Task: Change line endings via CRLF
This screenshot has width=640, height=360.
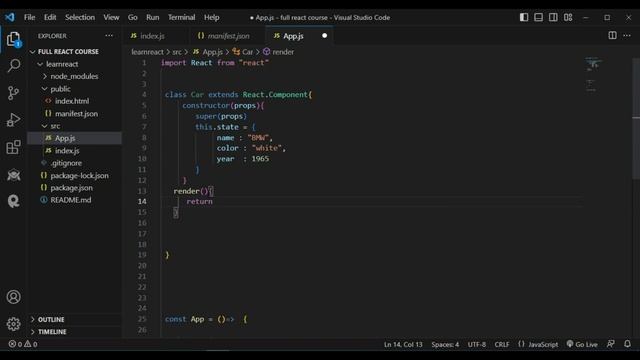Action: click(x=502, y=344)
